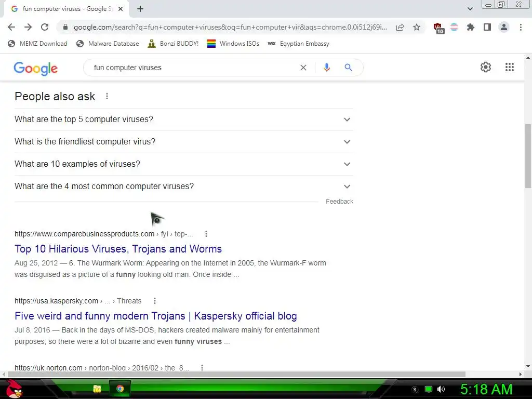
Task: Click the address bar URL
Action: (230, 27)
